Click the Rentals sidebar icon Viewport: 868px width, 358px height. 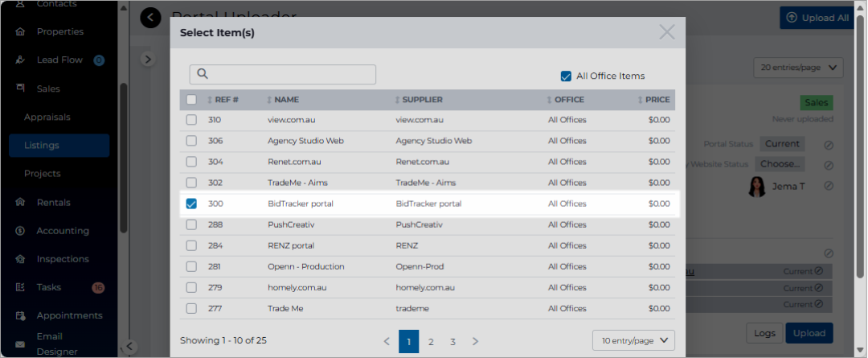(20, 202)
